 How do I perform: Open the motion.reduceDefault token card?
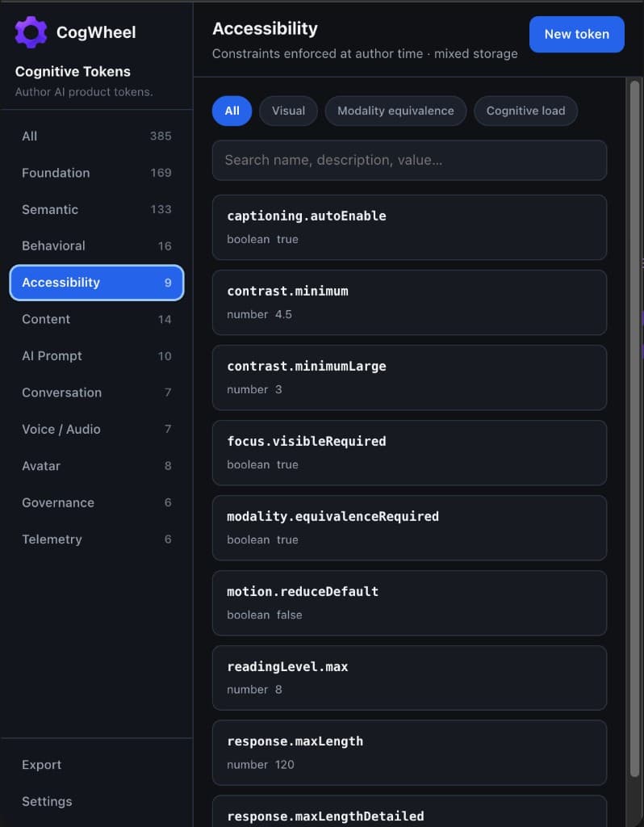[409, 602]
